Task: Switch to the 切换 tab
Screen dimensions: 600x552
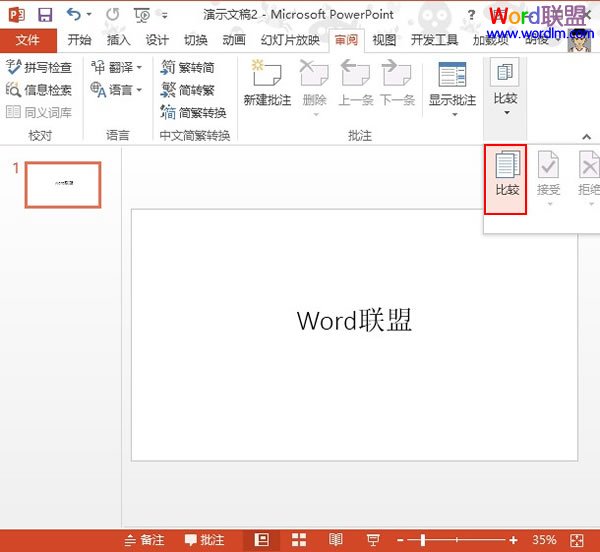Action: click(x=196, y=40)
